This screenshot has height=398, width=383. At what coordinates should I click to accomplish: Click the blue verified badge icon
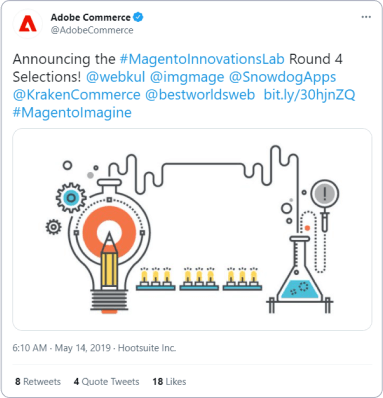point(138,17)
